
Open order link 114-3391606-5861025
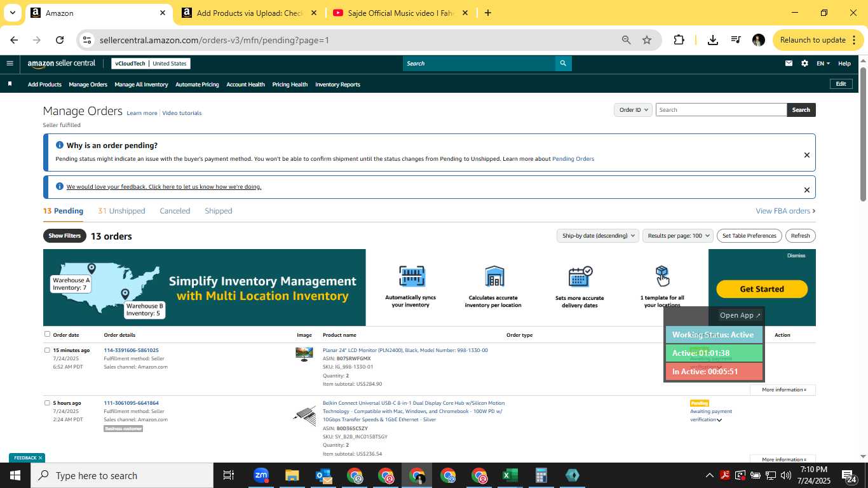coord(132,350)
